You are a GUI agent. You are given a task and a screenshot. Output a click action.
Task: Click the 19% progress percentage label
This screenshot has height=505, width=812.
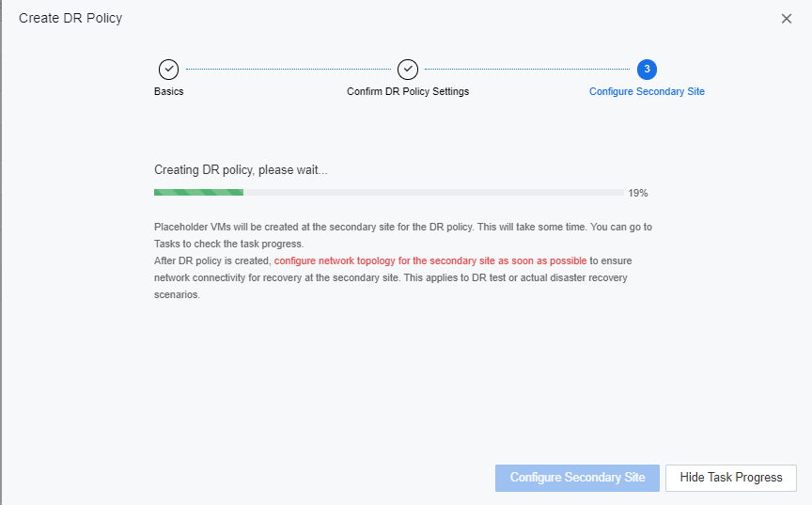coord(638,193)
